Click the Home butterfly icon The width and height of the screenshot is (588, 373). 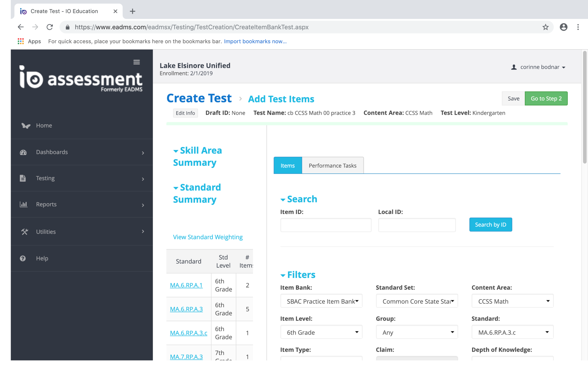tap(26, 126)
